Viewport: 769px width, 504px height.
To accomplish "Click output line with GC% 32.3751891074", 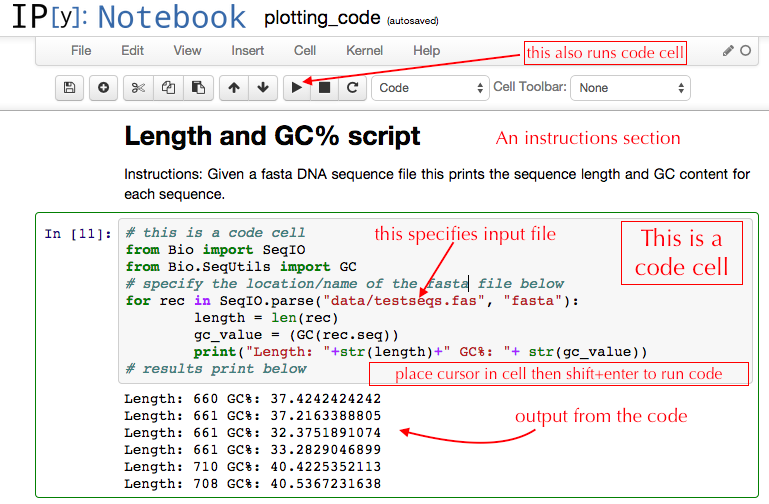I will pos(253,433).
